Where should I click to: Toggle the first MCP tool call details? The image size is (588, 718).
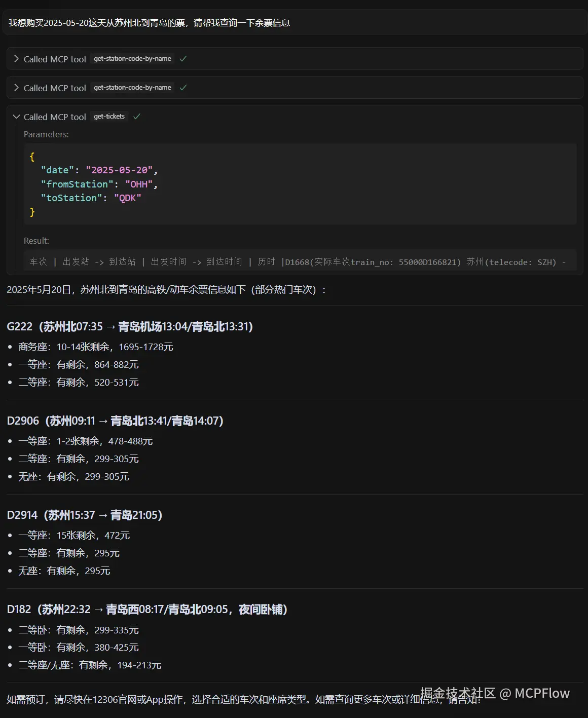pyautogui.click(x=16, y=59)
